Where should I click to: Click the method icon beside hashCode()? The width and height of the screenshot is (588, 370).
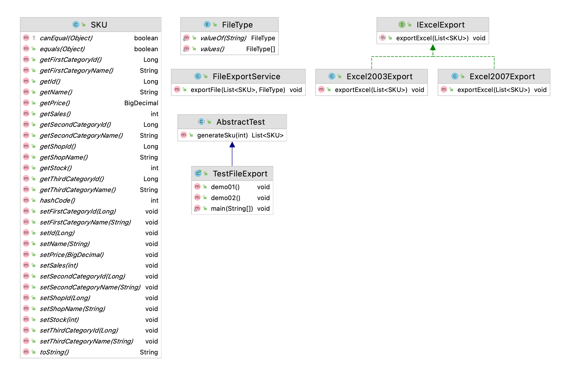click(26, 200)
